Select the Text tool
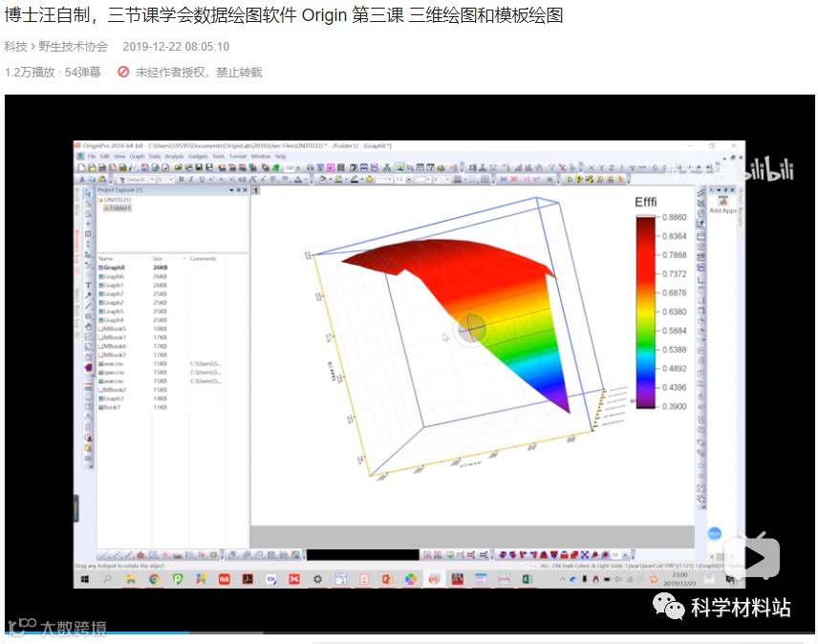818x644 pixels. [x=88, y=286]
